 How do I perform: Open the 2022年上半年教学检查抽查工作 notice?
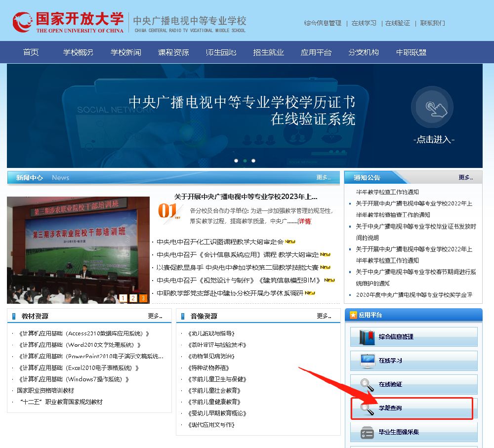tap(414, 209)
